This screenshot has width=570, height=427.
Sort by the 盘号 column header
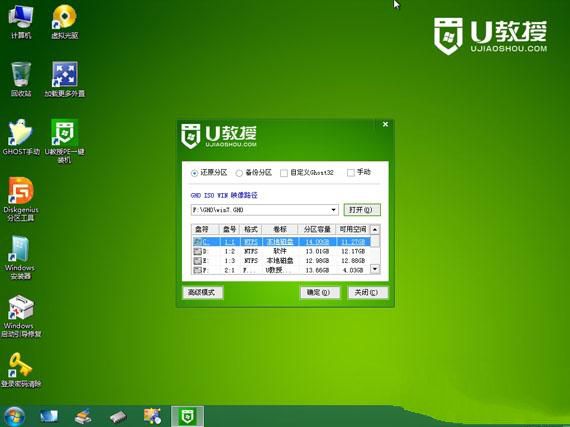(x=229, y=229)
